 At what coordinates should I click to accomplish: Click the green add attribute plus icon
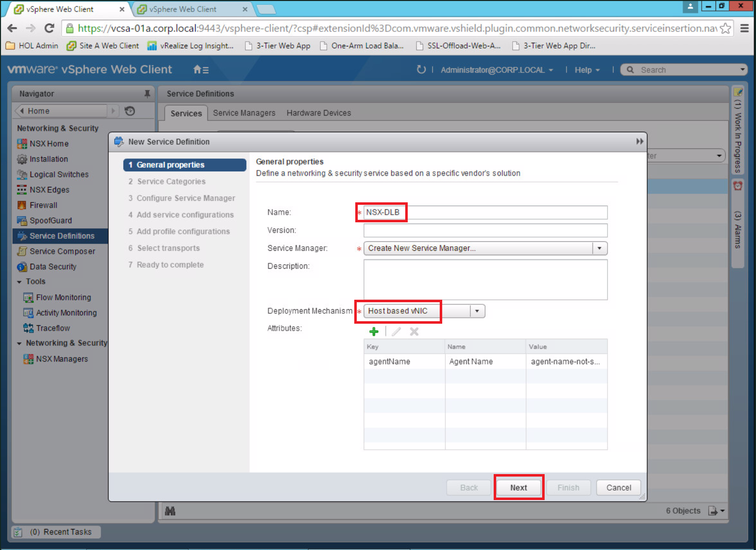tap(374, 331)
